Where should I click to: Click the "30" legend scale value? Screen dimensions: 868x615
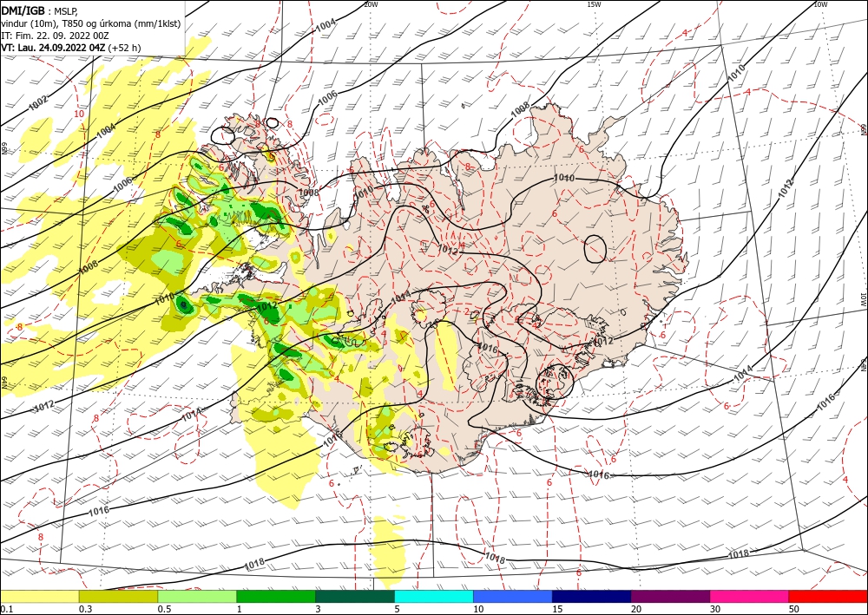point(715,609)
